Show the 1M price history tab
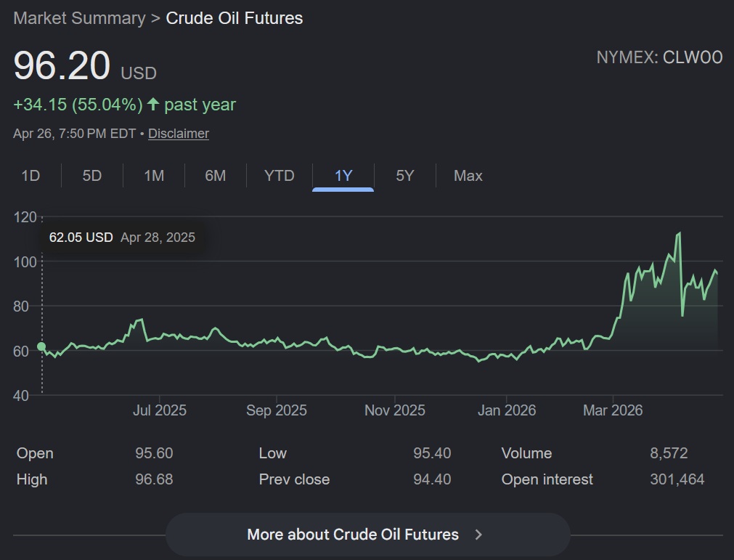 [x=154, y=176]
